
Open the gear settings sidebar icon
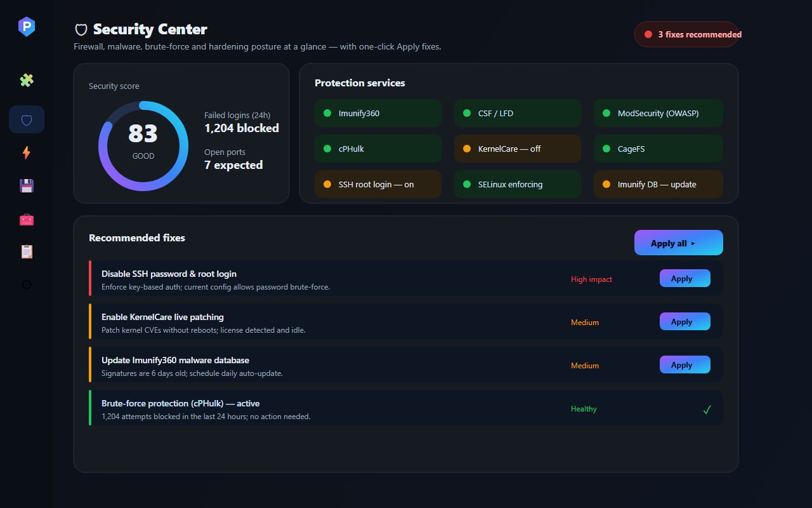point(27,284)
